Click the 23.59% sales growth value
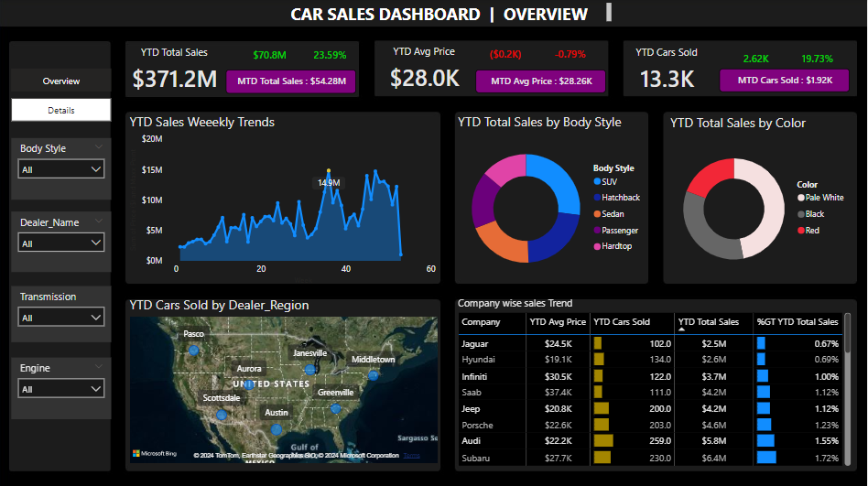The image size is (868, 486). click(330, 55)
